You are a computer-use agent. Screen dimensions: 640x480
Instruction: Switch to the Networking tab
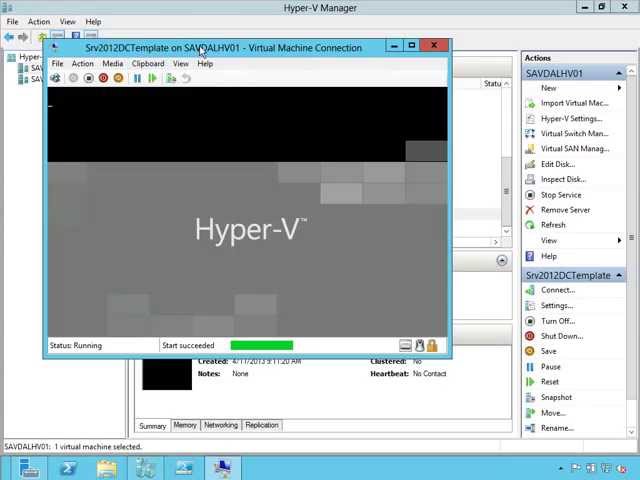click(221, 425)
